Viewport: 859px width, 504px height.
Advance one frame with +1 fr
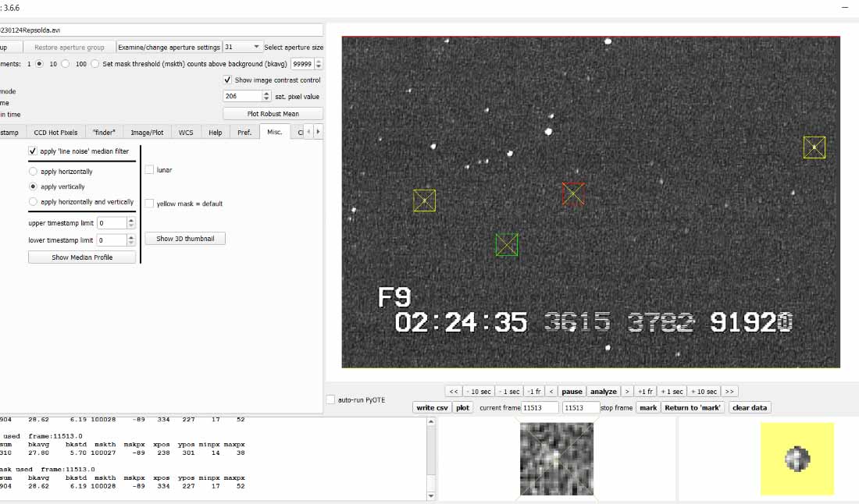click(x=645, y=392)
